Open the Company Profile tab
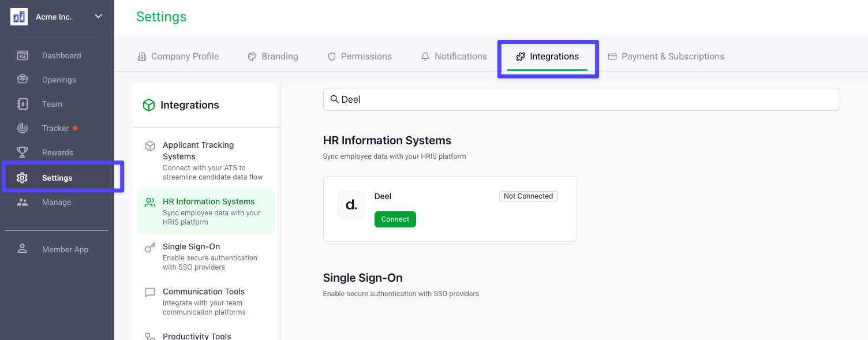This screenshot has height=340, width=868. click(x=178, y=57)
